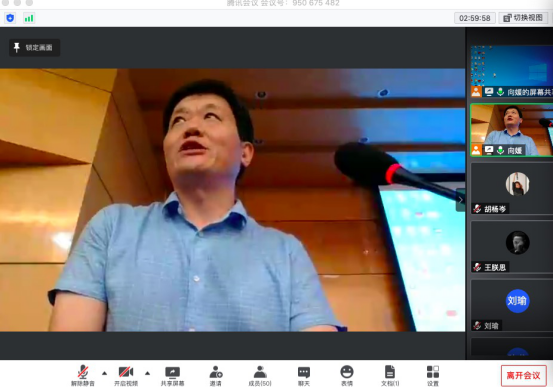
Task: Collapse the participant sidebar chevron
Action: point(460,200)
